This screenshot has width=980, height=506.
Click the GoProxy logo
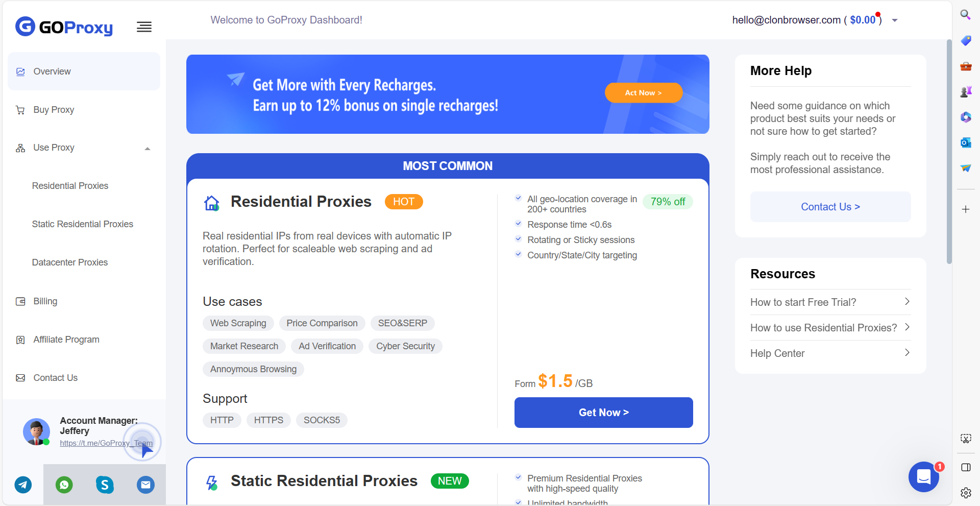click(x=64, y=27)
